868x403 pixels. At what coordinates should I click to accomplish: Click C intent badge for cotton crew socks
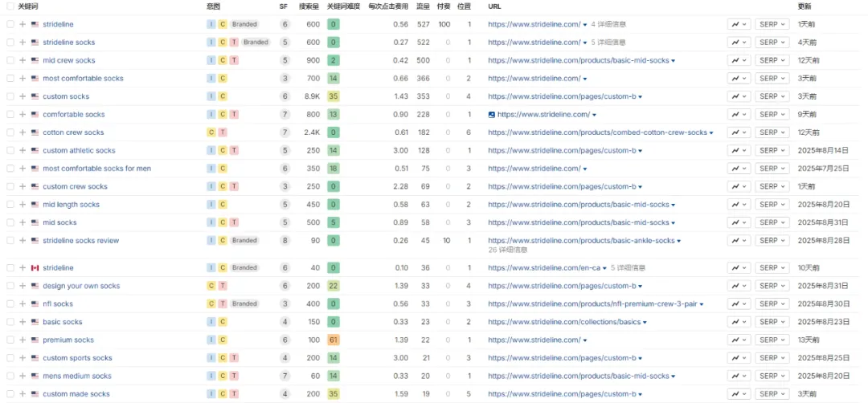211,132
